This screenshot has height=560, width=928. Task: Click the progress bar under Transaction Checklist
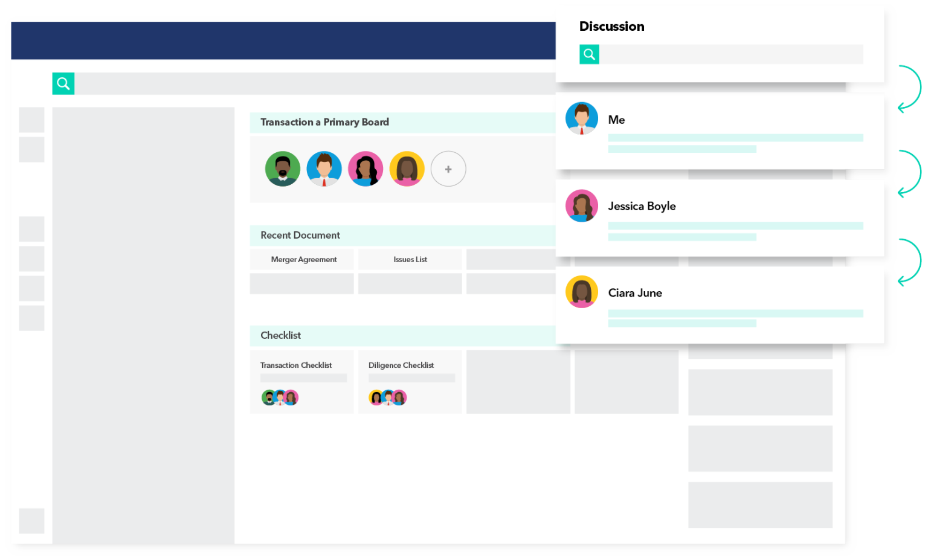pos(303,377)
